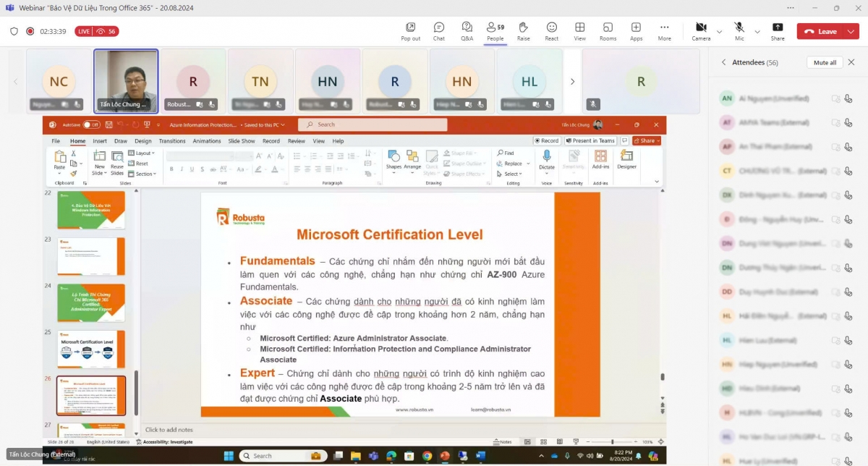Viewport: 868px width, 466px height.
Task: Open the Leave options dropdown arrow
Action: coord(851,32)
